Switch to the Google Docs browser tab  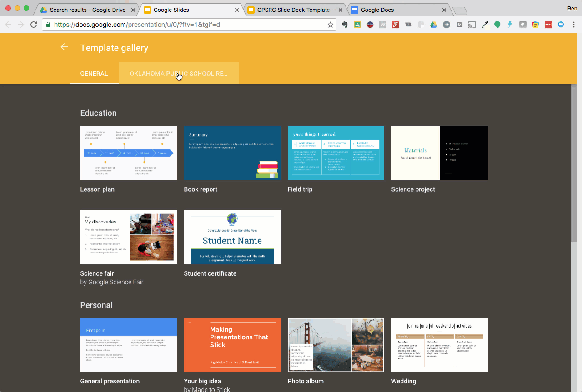pos(398,10)
